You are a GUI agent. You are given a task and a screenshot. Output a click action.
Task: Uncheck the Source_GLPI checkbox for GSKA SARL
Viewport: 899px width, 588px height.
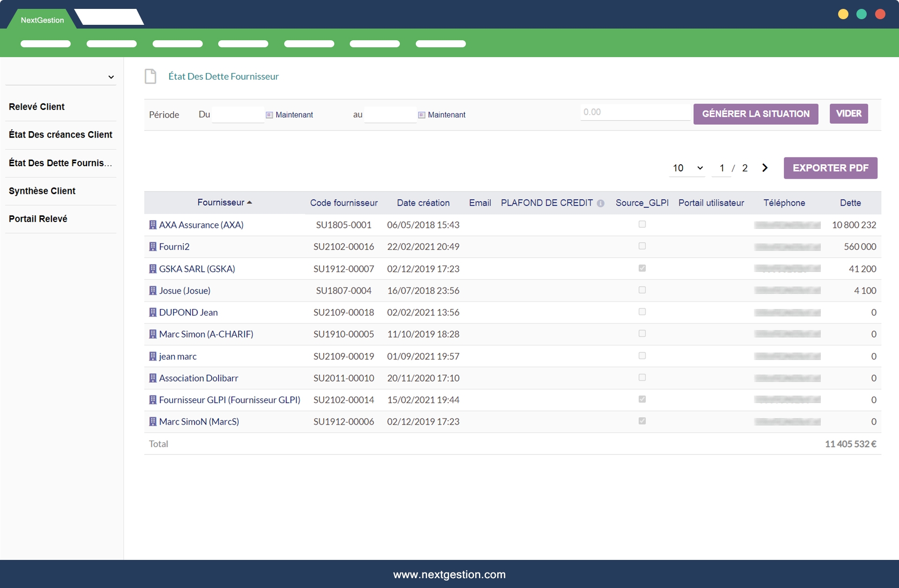pyautogui.click(x=642, y=268)
